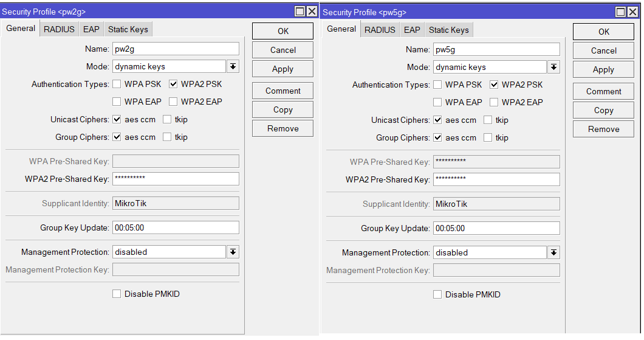Confirm pw2g profile with OK button

[283, 31]
